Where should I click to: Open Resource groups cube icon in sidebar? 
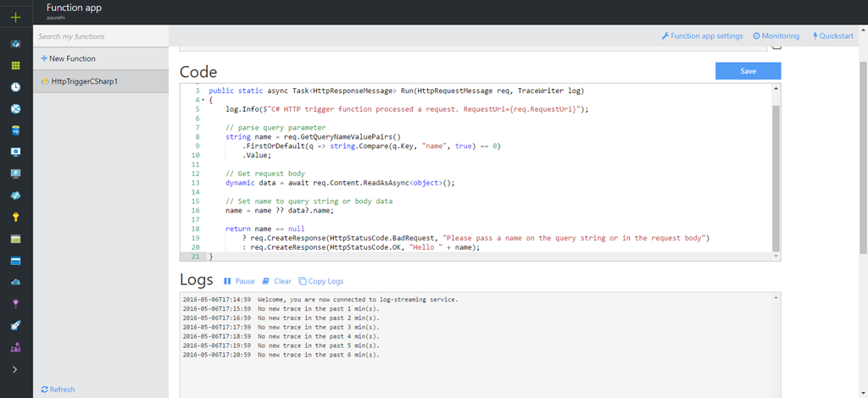coord(15,43)
